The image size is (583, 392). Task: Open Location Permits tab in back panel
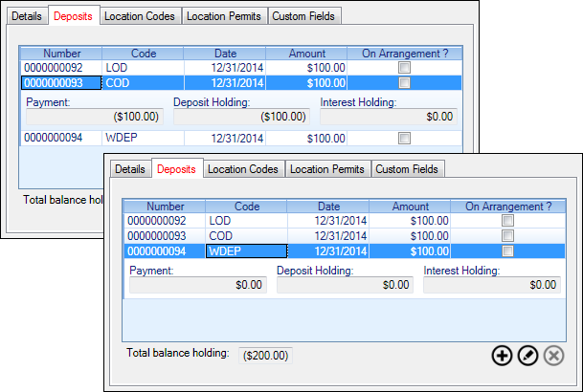point(224,16)
